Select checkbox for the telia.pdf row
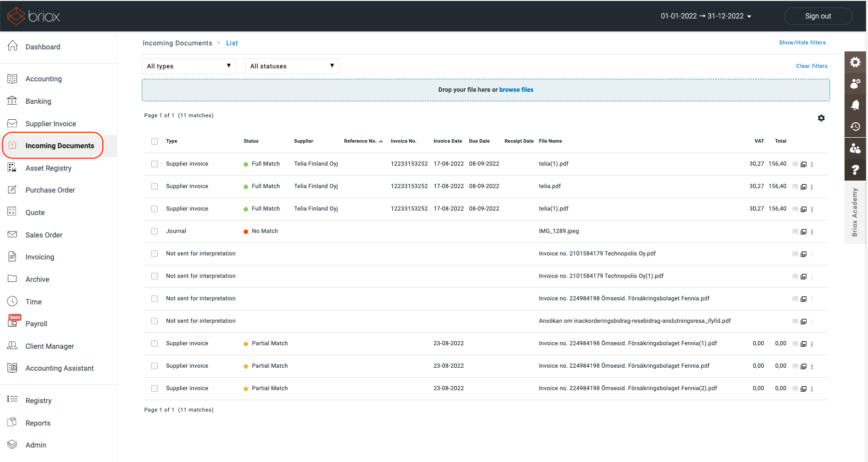The height and width of the screenshot is (462, 868). click(x=155, y=187)
